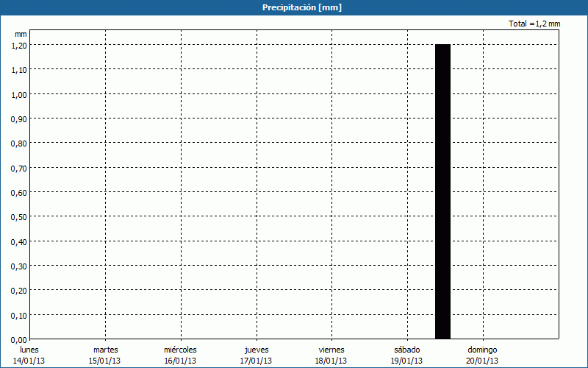Click the 'lunes' day label
Screen dimensions: 588x368
[x=29, y=350]
